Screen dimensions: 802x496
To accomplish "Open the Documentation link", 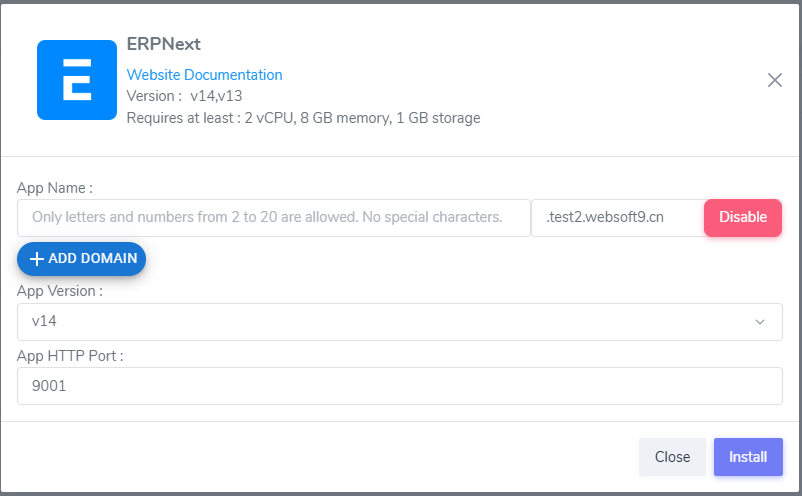I will tap(233, 75).
